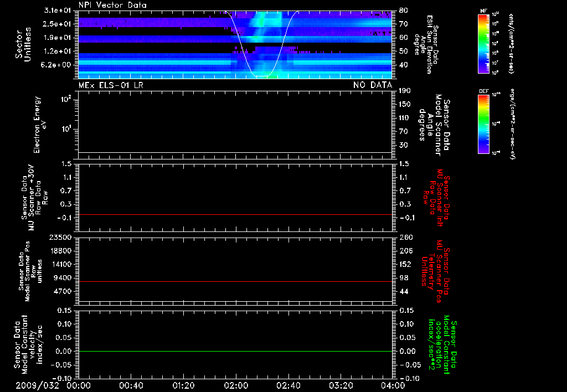
Task: Click the "02:40" time axis label
Action: [288, 385]
